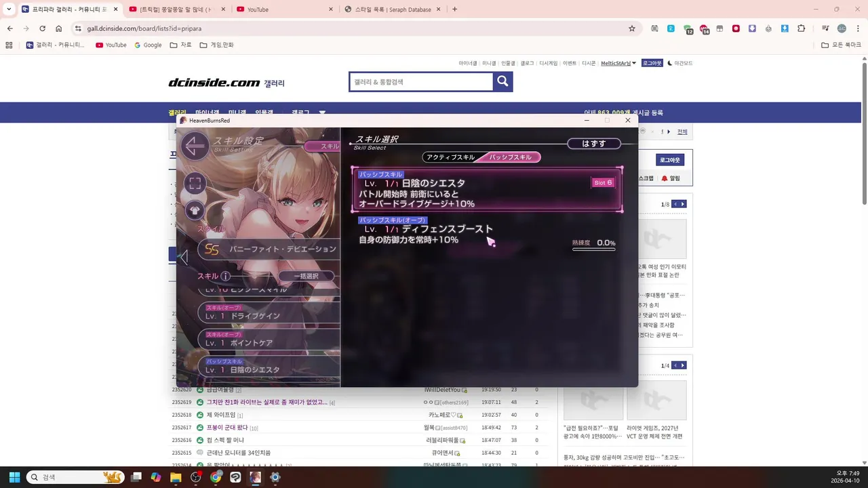Open a new browser tab with plus
Image resolution: width=868 pixels, height=488 pixels.
(x=454, y=9)
